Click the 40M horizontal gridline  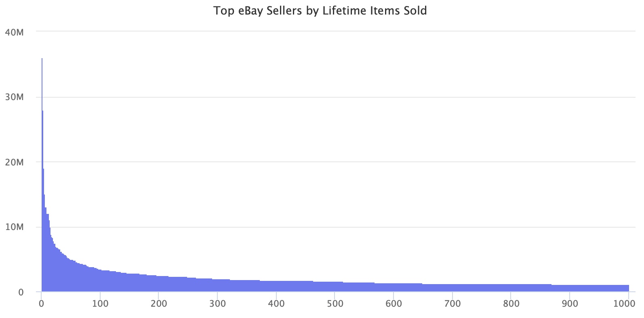tap(323, 31)
